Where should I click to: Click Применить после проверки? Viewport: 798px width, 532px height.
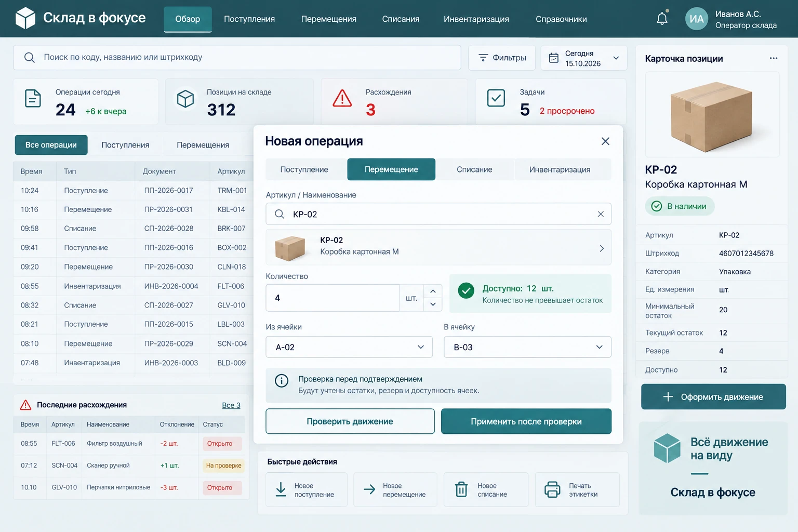click(526, 421)
